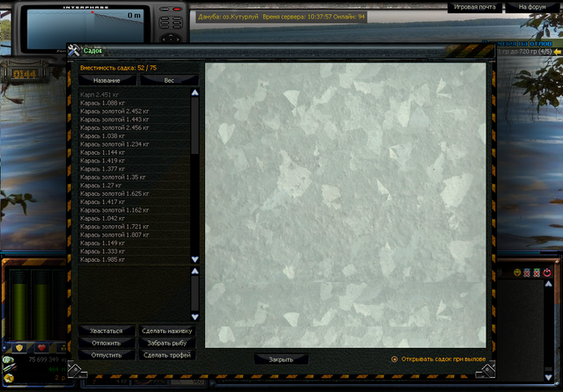563x392 pixels.
Task: Click the second green energy bar
Action: tap(41, 305)
